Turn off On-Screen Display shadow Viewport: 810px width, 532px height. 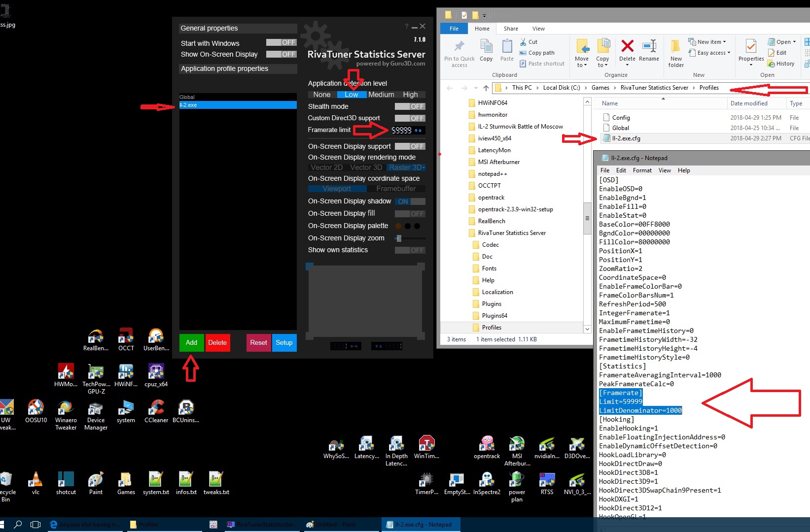click(x=410, y=201)
